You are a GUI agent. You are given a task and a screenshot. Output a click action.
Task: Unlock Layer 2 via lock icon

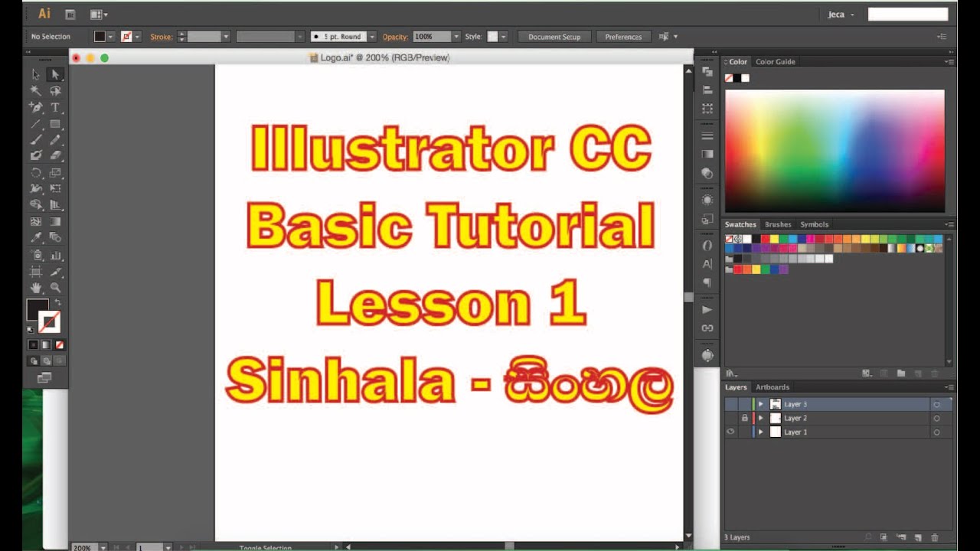tap(744, 418)
